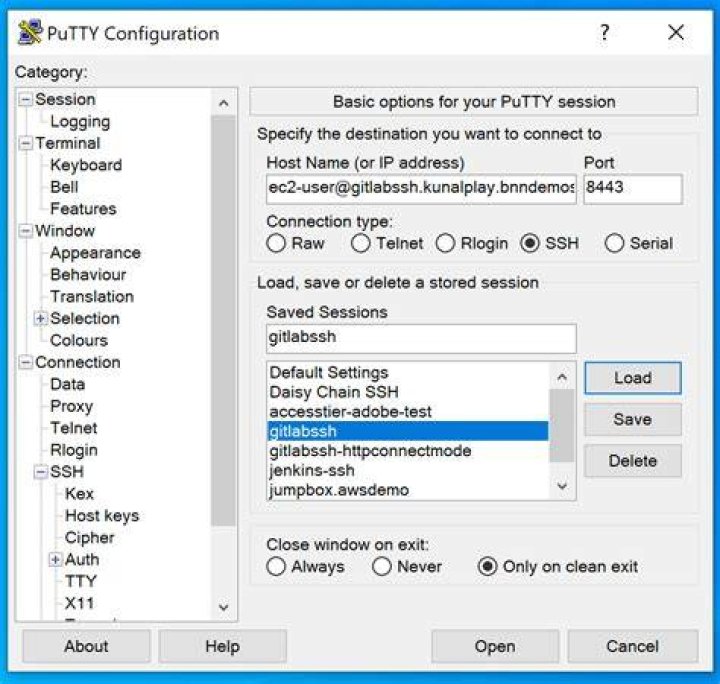
Task: Open the Logging category
Action: [80, 121]
